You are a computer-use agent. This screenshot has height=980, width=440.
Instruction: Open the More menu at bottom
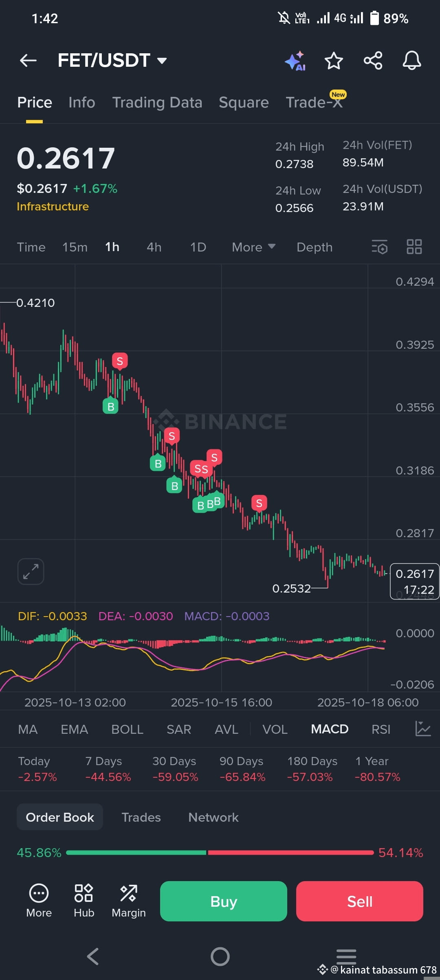tap(39, 901)
